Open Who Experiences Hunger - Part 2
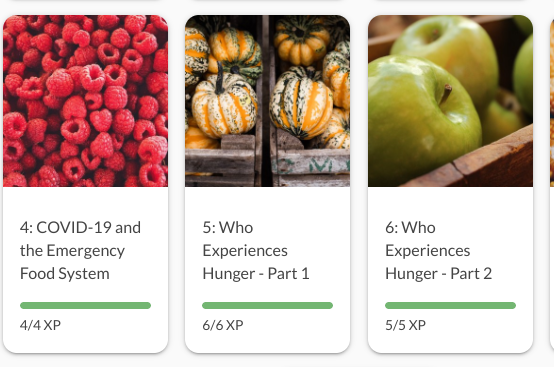 [x=438, y=250]
